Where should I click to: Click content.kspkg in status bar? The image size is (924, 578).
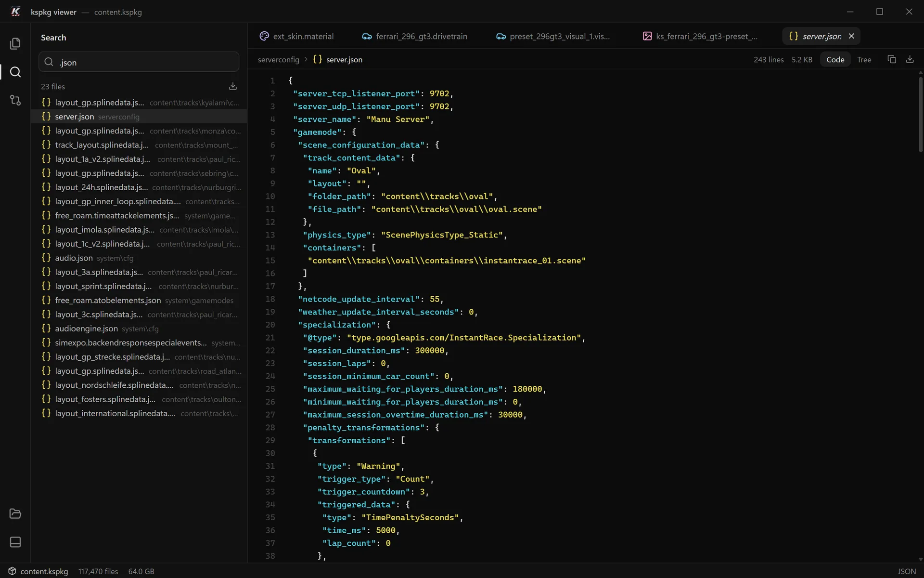point(44,571)
